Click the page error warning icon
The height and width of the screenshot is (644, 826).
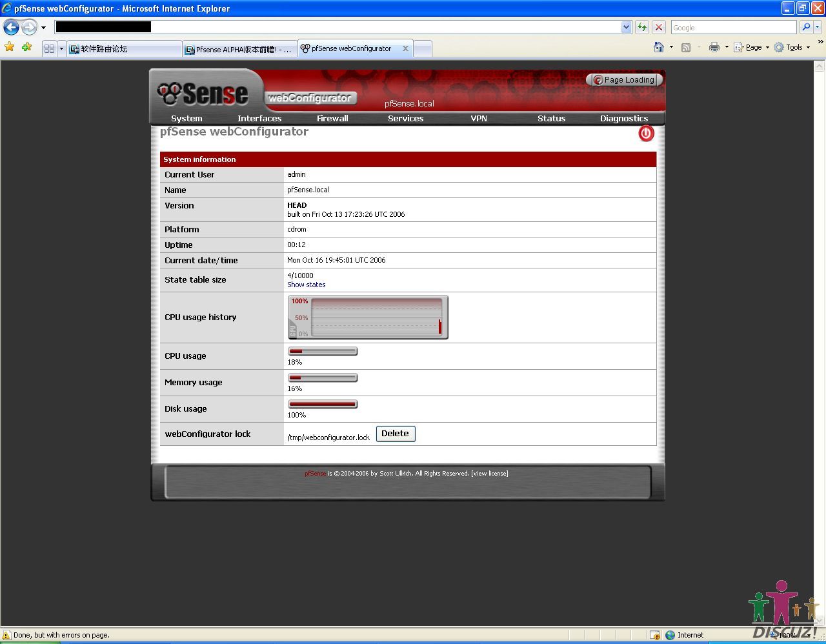(x=6, y=635)
